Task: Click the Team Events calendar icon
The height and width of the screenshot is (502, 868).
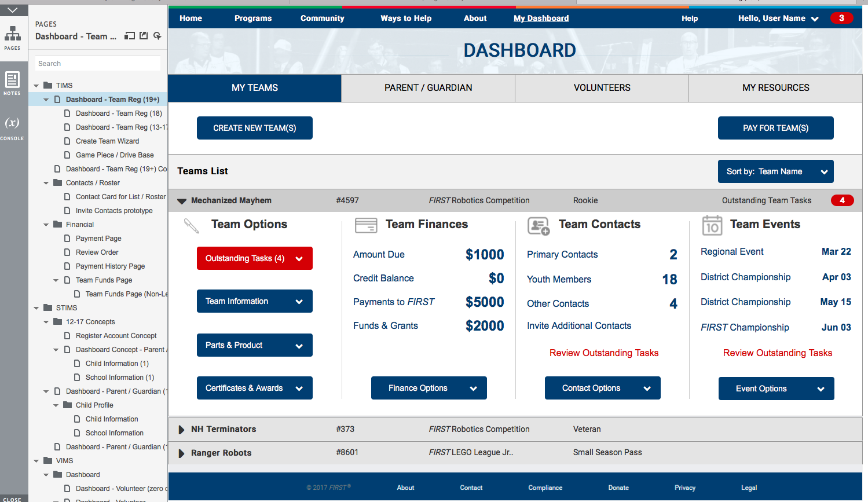Action: point(712,225)
